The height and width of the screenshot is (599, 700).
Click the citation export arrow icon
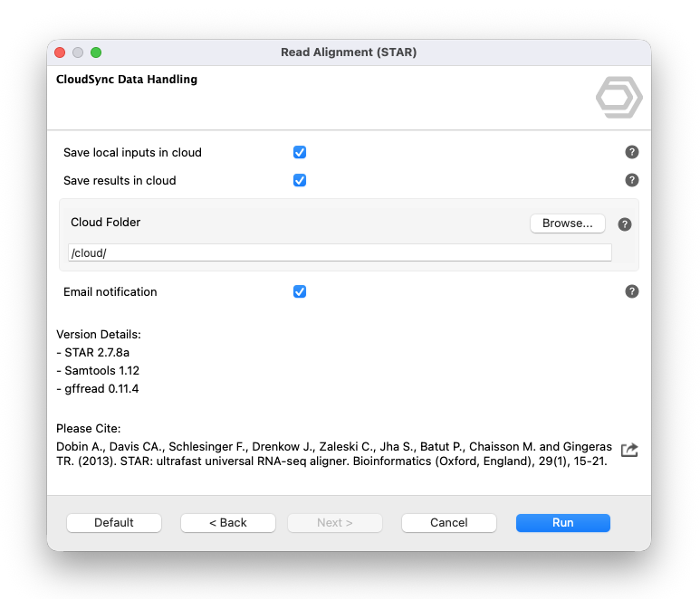pos(629,450)
